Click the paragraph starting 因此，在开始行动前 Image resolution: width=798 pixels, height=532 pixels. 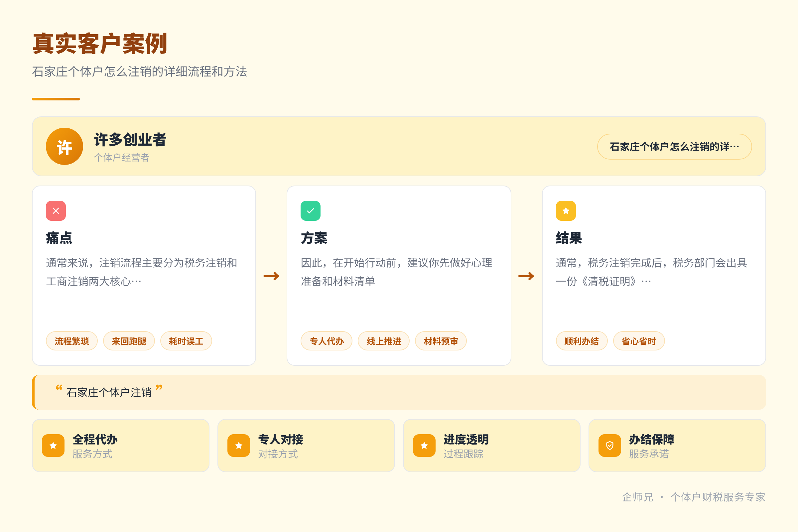click(x=397, y=272)
